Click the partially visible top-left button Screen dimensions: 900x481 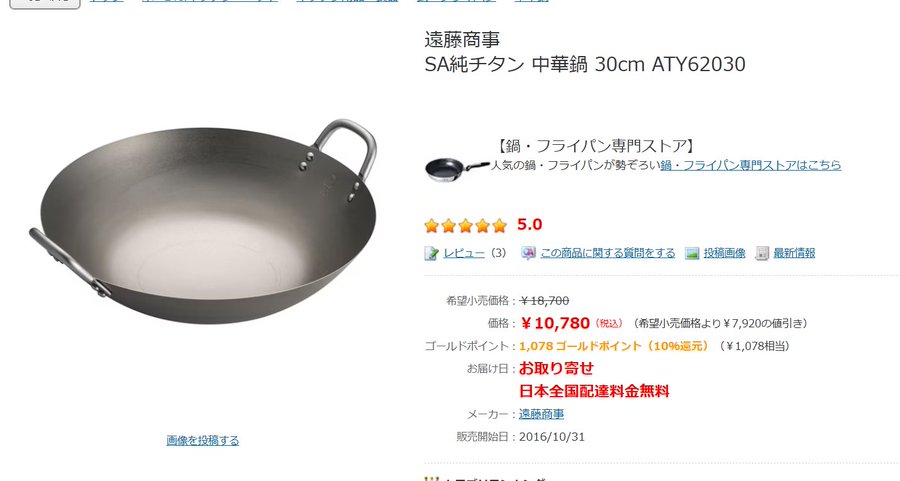[x=45, y=3]
